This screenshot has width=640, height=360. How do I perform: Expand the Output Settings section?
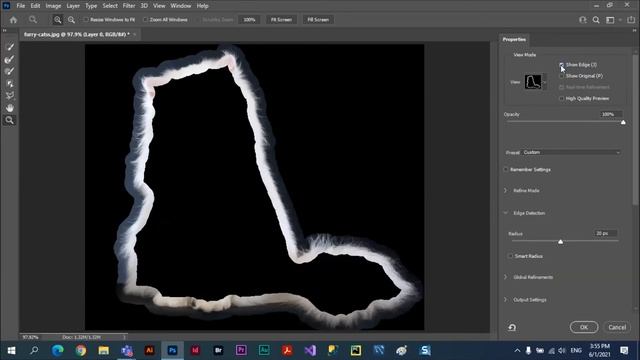click(x=506, y=300)
